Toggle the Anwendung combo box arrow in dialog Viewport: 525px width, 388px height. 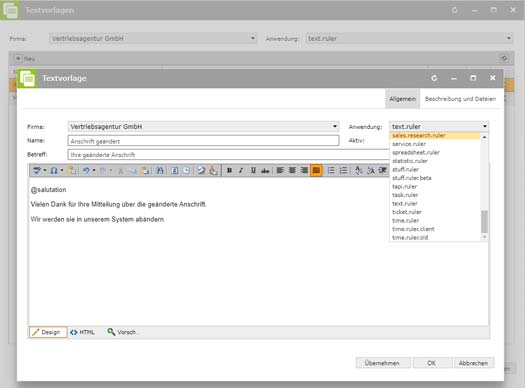(x=484, y=127)
